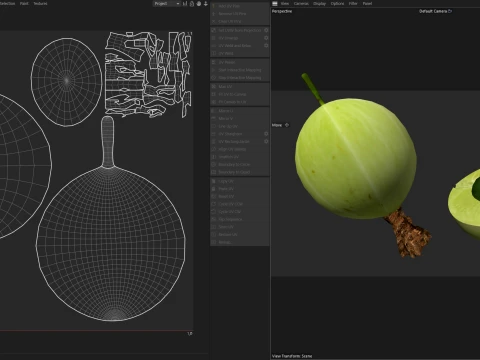This screenshot has height=360, width=480.
Task: Choose the Line Up UV command
Action: pos(240,126)
